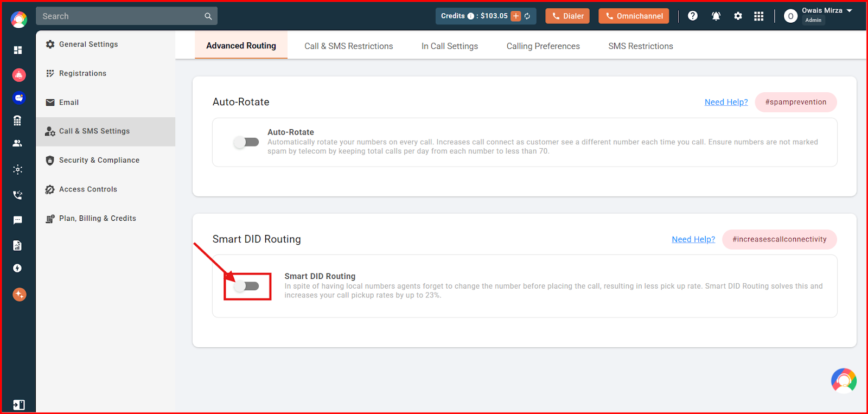Screen dimensions: 868x414
Task: Toggle the Auto-Rotate switch
Action: coord(246,142)
